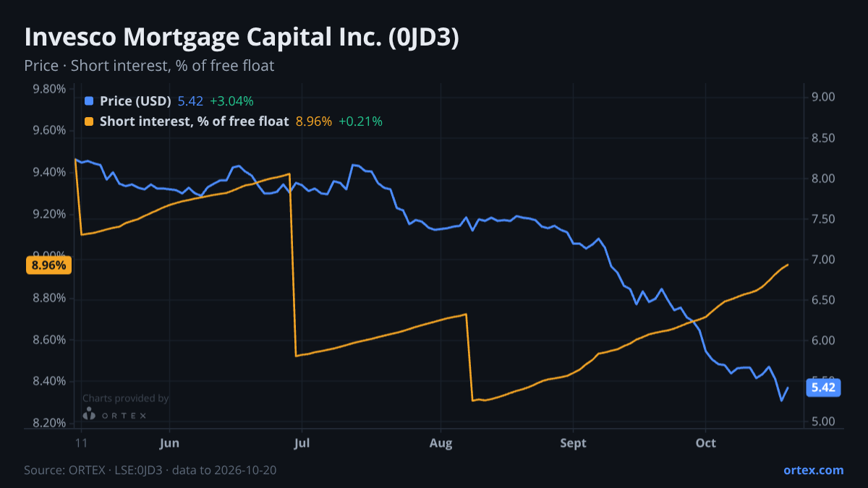Click the chart title Invesco Mortgage Capital Inc.
Screen dimensions: 868x488
(242, 38)
